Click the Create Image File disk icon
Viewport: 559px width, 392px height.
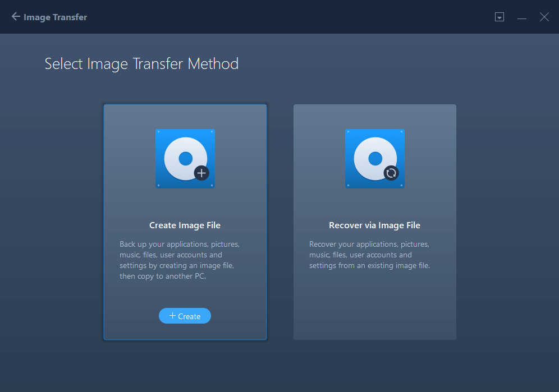click(185, 159)
